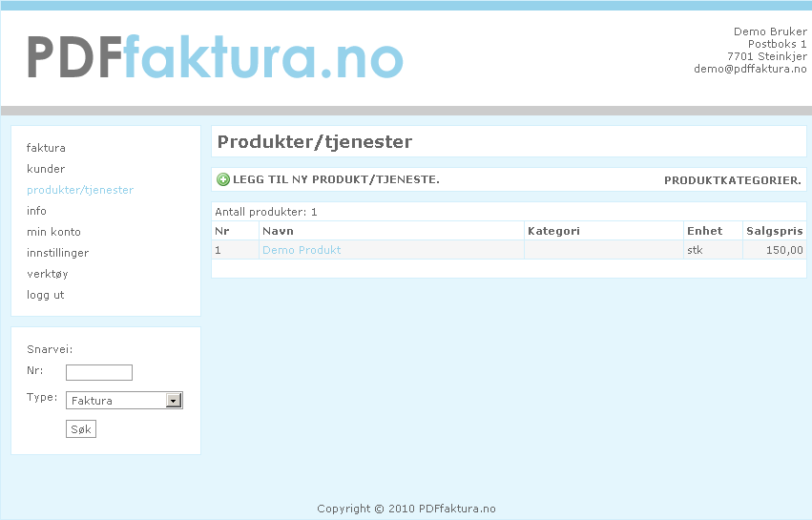Image resolution: width=812 pixels, height=520 pixels.
Task: Click the Produkter/tjenester page heading
Action: (314, 142)
